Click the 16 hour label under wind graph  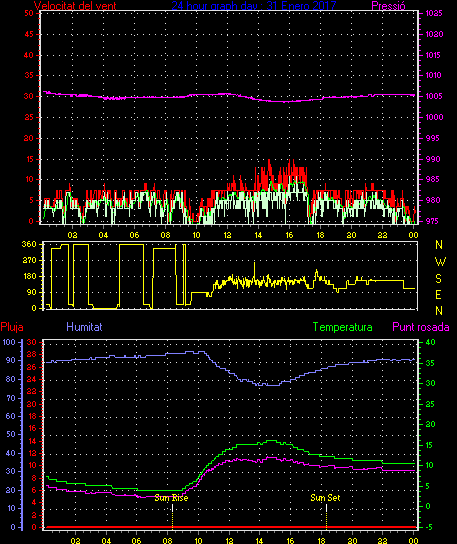click(x=289, y=235)
